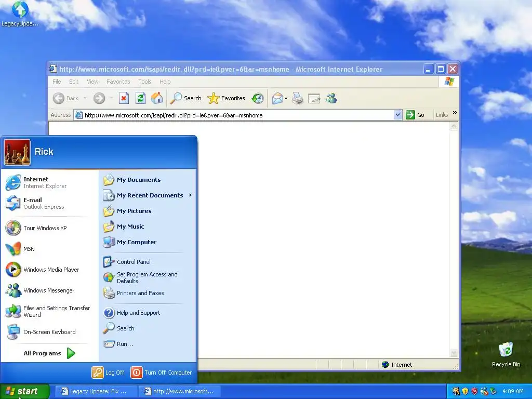Click Log Off
Viewport: 532px width, 399px height.
[x=108, y=373]
